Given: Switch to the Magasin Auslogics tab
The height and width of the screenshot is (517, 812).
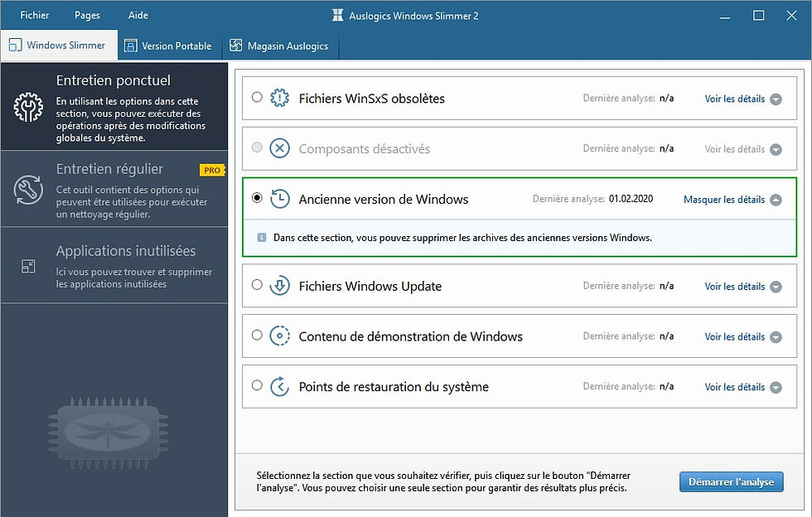Looking at the screenshot, I should pyautogui.click(x=281, y=46).
